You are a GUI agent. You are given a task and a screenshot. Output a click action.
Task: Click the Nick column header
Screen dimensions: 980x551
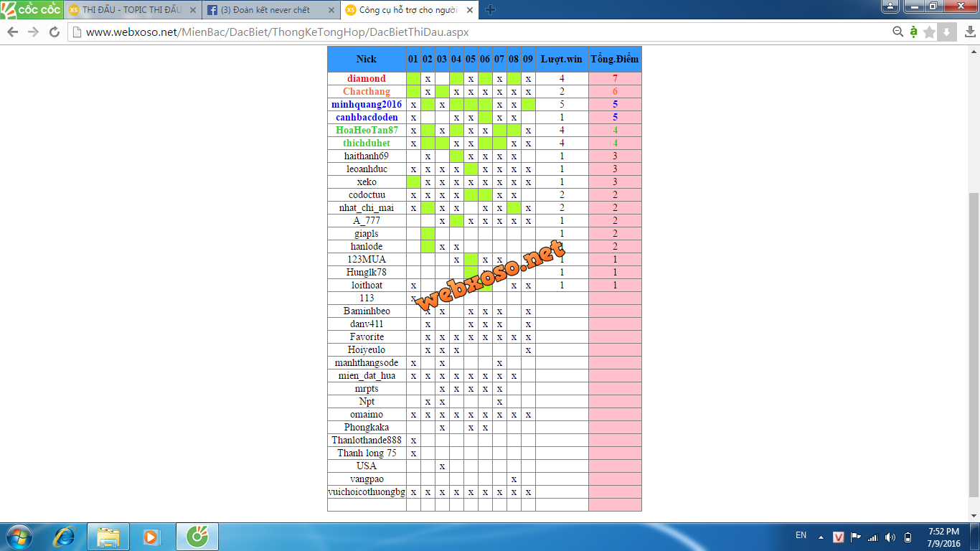(x=367, y=60)
